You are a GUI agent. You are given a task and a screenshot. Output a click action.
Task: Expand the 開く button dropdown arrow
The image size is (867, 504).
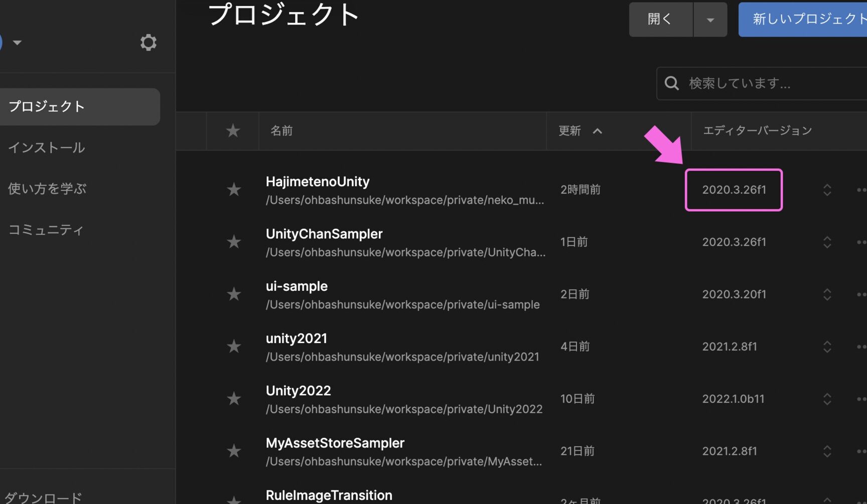(x=710, y=20)
